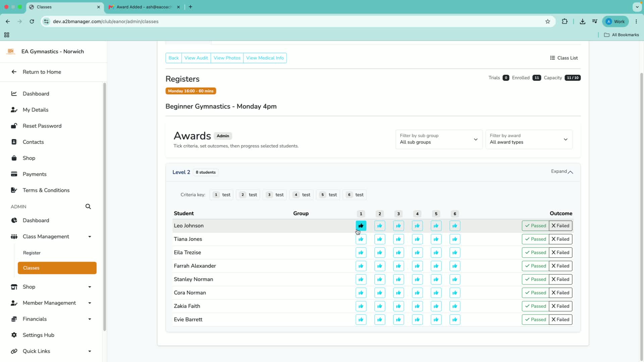Open the browser extensions puzzle icon

565,21
